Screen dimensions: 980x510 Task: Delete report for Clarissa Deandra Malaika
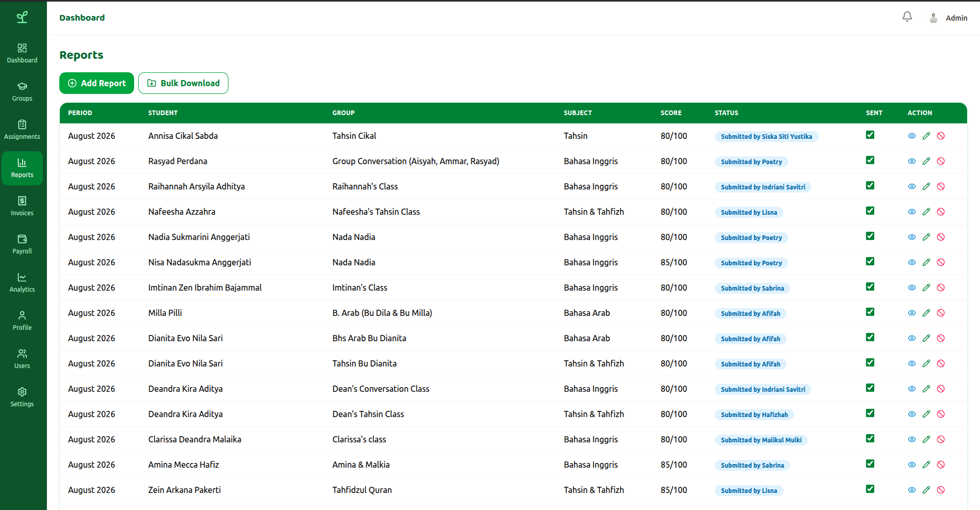tap(941, 439)
